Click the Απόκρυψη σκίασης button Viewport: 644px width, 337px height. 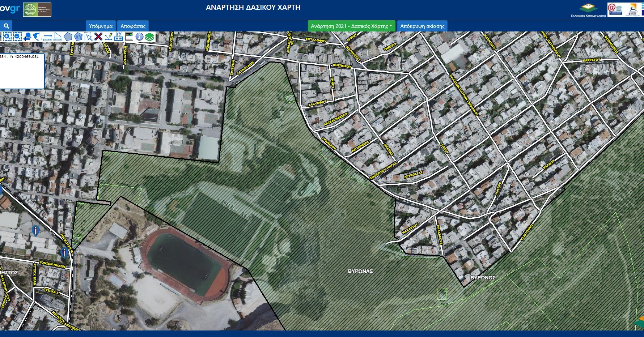[x=422, y=26]
